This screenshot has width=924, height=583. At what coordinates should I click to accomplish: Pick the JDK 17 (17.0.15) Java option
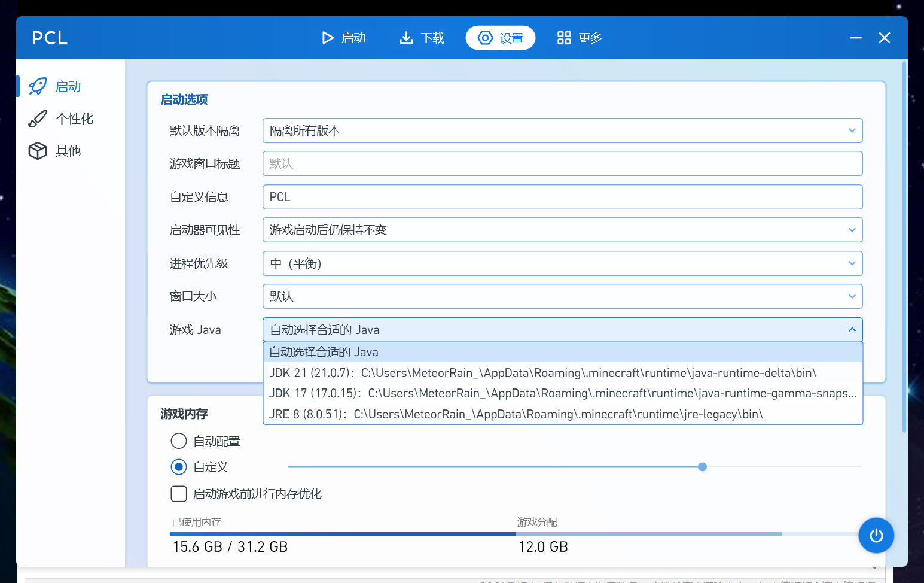pyautogui.click(x=562, y=393)
